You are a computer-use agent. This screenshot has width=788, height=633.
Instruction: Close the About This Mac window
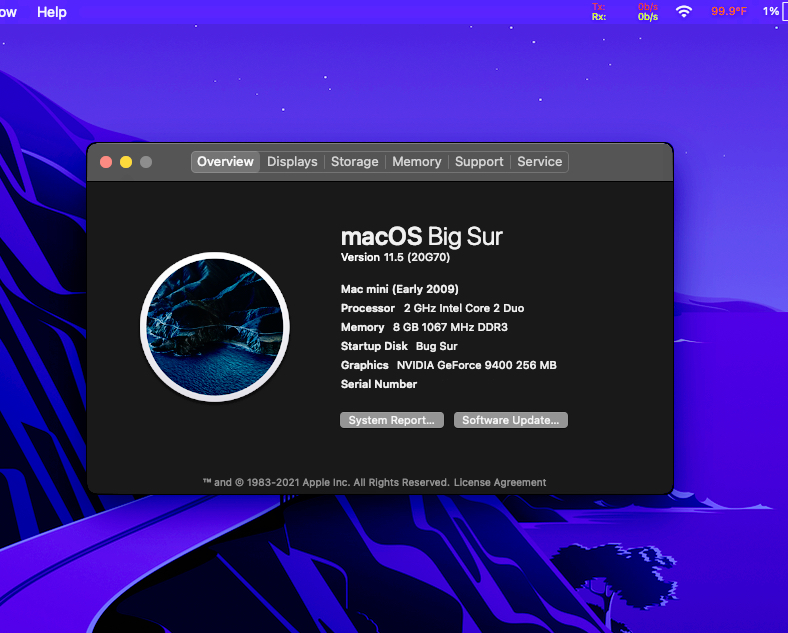(x=106, y=162)
